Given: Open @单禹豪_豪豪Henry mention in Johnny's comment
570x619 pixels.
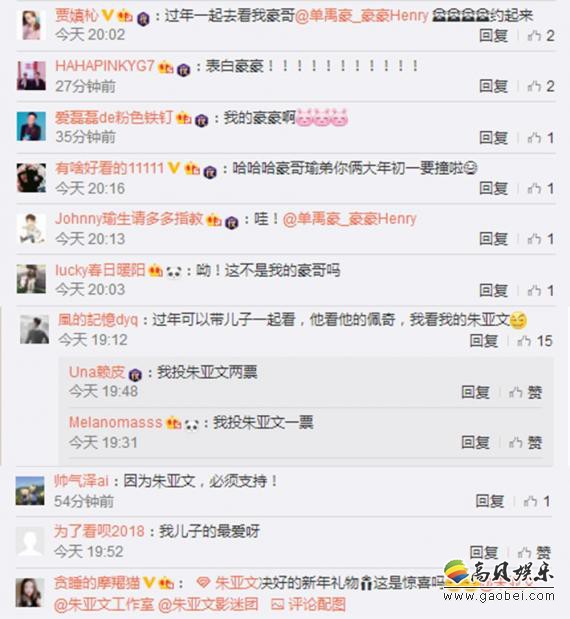Looking at the screenshot, I should coord(350,219).
